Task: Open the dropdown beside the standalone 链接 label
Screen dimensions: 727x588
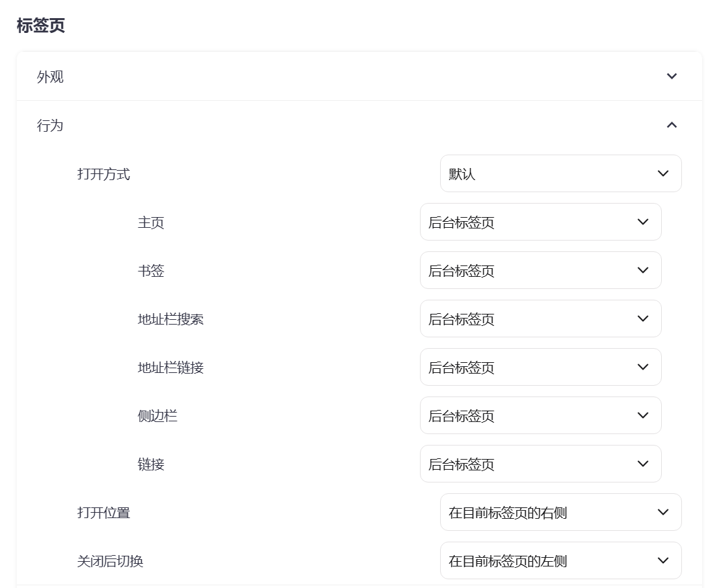Action: point(540,464)
